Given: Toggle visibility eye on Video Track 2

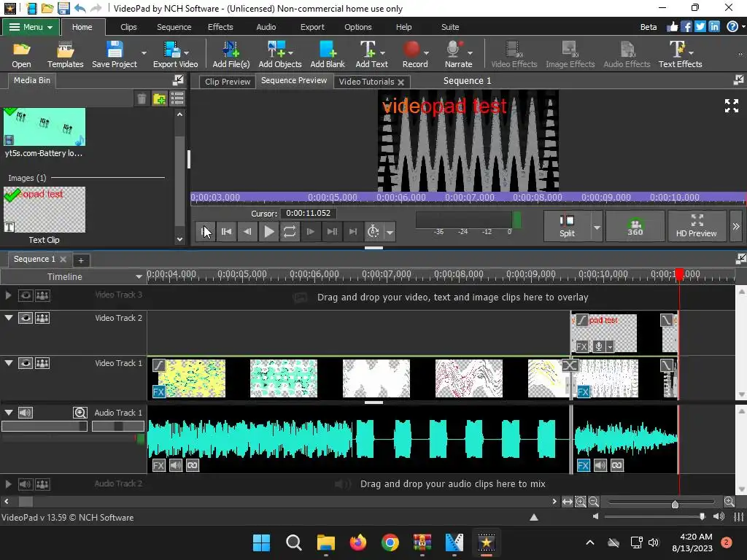Looking at the screenshot, I should pyautogui.click(x=26, y=318).
